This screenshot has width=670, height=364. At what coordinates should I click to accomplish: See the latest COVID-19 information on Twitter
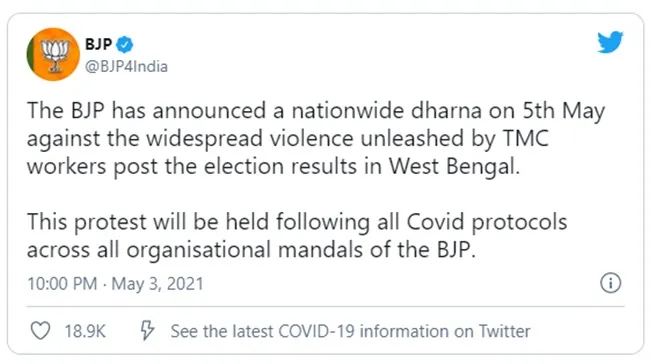coord(350,331)
